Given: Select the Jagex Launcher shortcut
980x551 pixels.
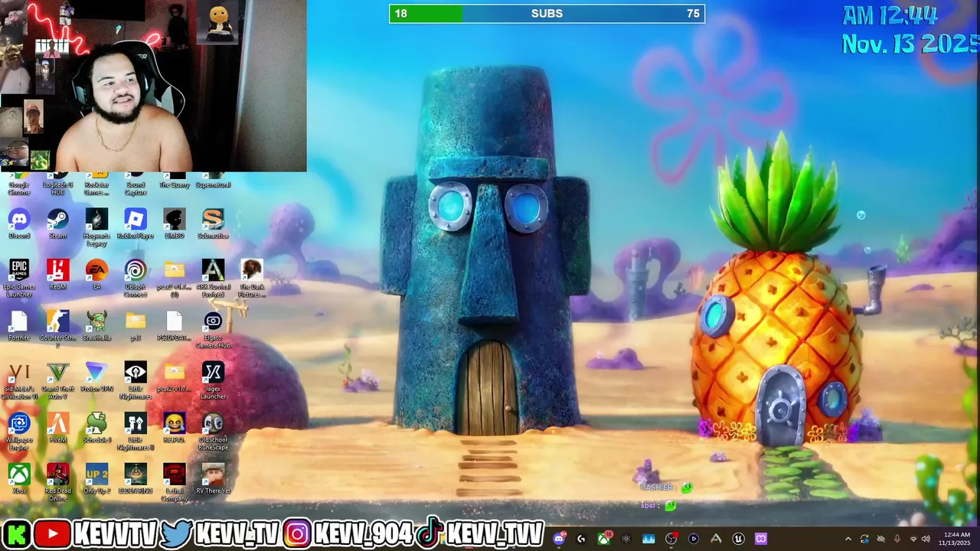Looking at the screenshot, I should [213, 380].
